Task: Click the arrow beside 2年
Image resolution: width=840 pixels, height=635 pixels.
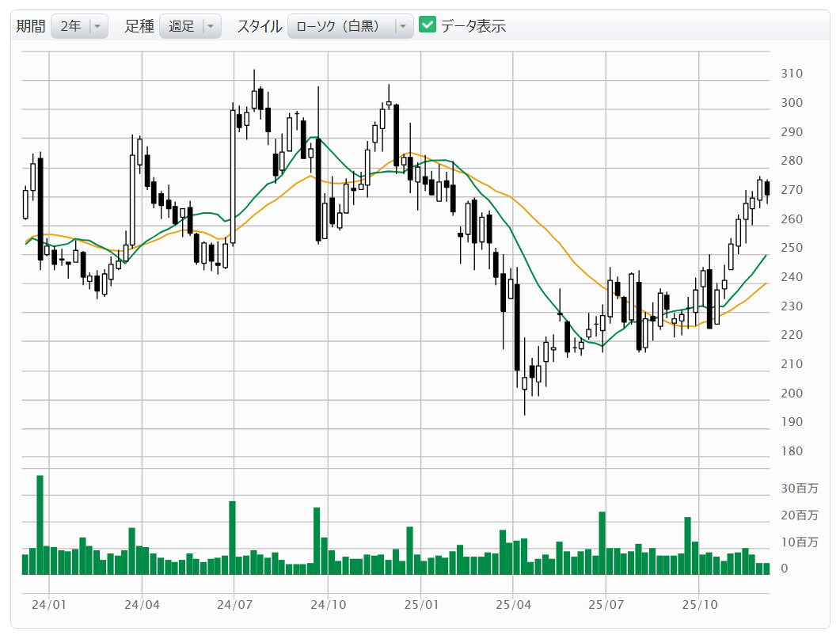Action: pos(97,26)
